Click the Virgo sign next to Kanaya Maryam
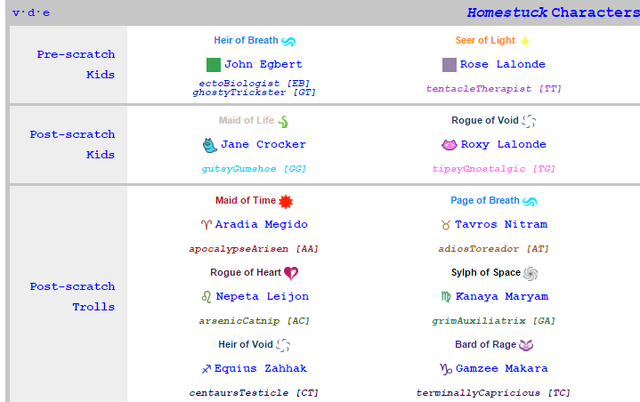 tap(446, 297)
